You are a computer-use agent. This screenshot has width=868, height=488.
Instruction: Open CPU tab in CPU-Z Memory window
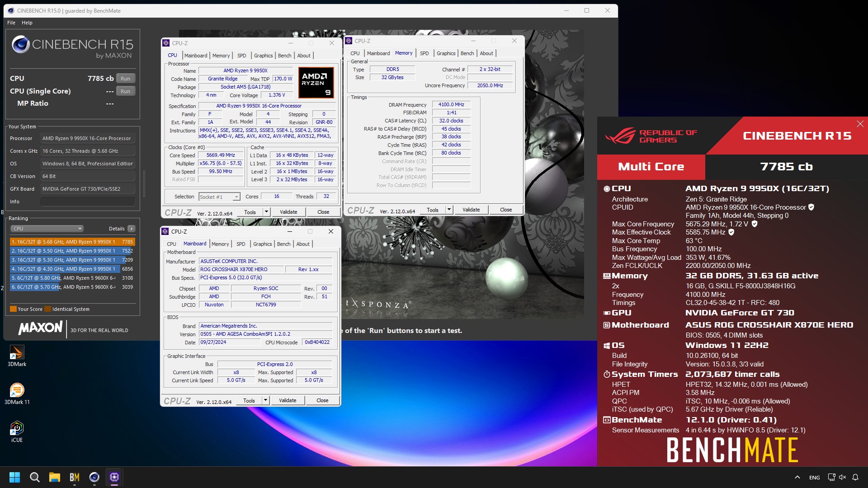[355, 53]
